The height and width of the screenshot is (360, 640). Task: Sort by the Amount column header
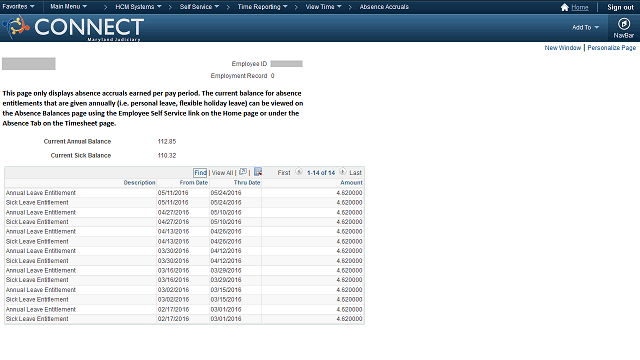tap(351, 182)
